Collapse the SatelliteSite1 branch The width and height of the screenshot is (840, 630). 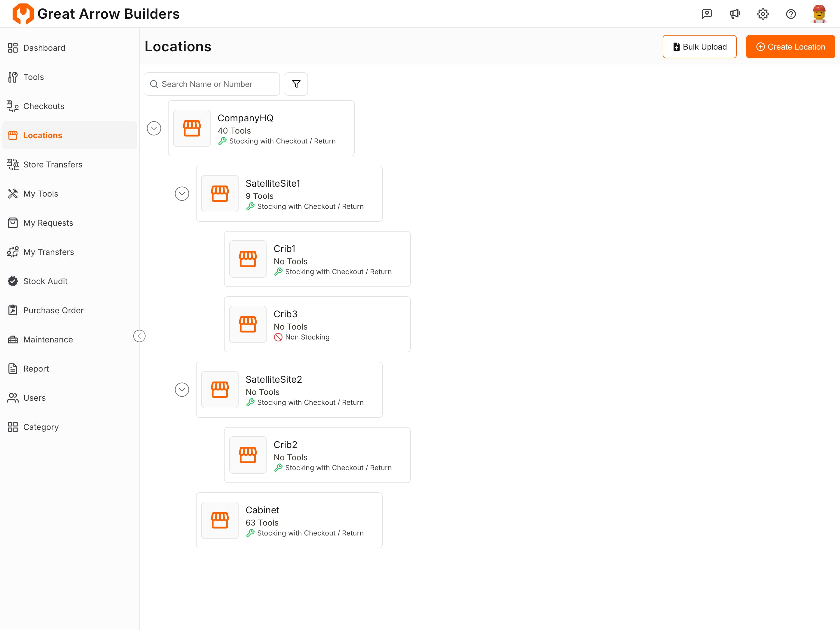pyautogui.click(x=182, y=194)
